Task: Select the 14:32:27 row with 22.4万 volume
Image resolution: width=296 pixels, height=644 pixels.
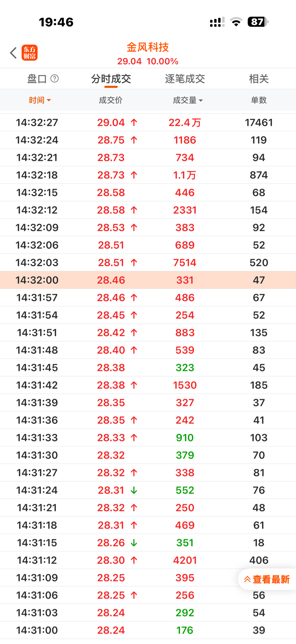Action: pos(148,123)
